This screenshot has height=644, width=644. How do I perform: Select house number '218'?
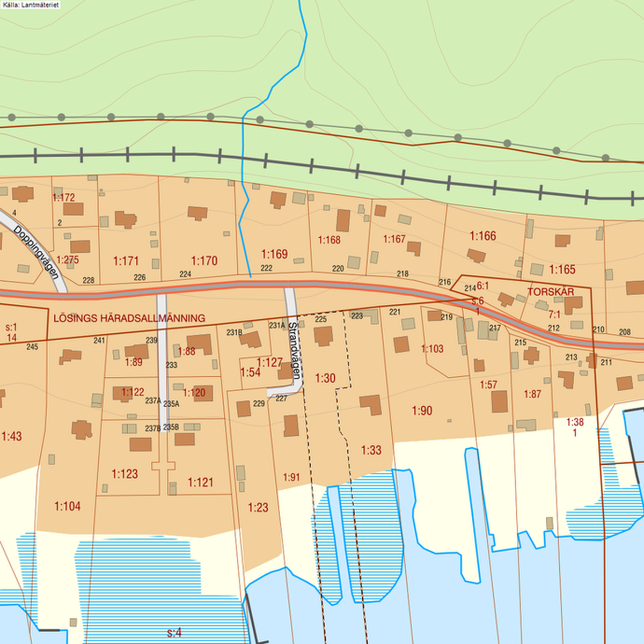tap(402, 274)
